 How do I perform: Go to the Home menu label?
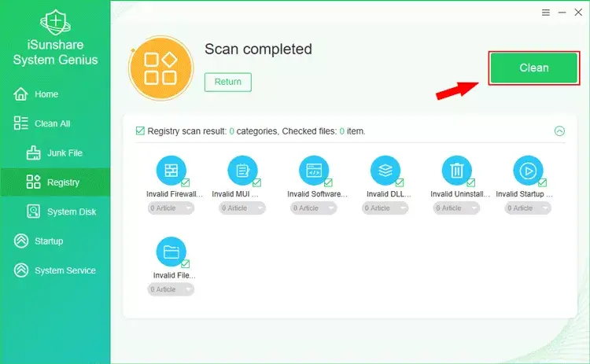[46, 94]
